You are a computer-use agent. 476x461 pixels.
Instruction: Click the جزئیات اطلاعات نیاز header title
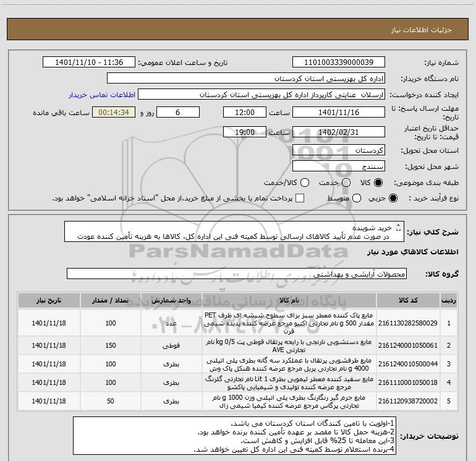(x=422, y=30)
